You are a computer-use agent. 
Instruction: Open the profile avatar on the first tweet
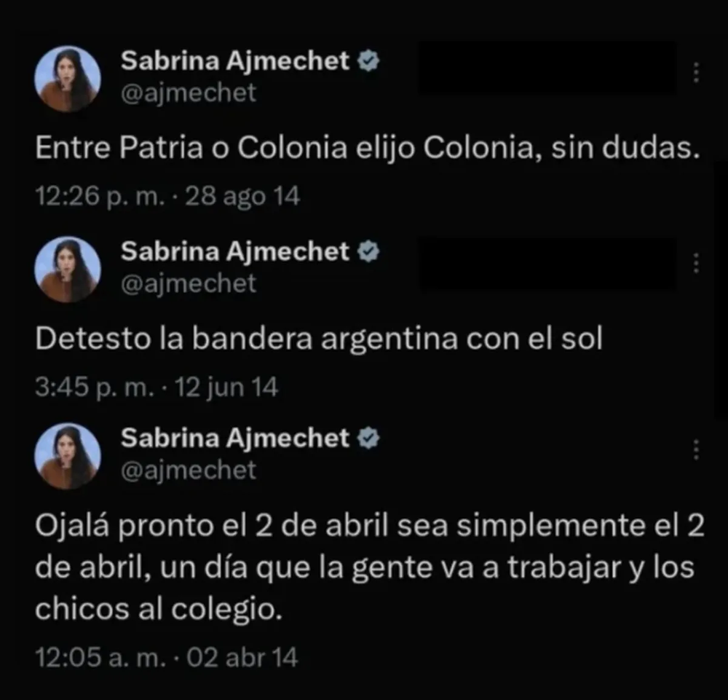pos(68,79)
